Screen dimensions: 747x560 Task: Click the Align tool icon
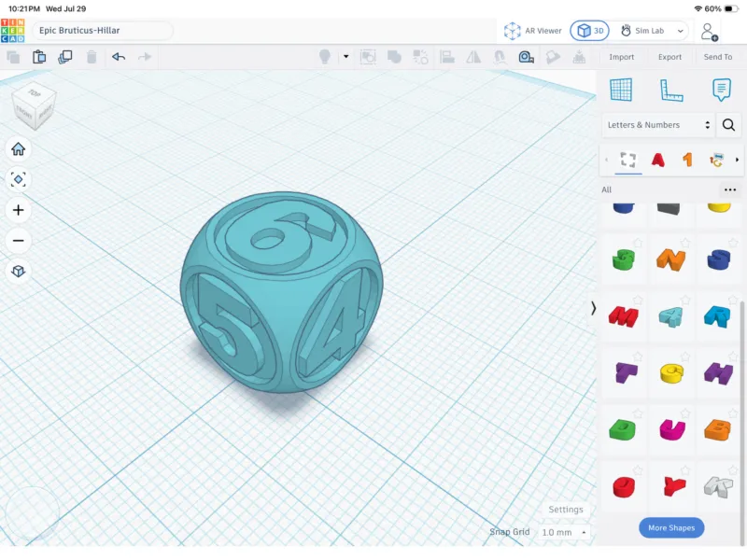(447, 57)
